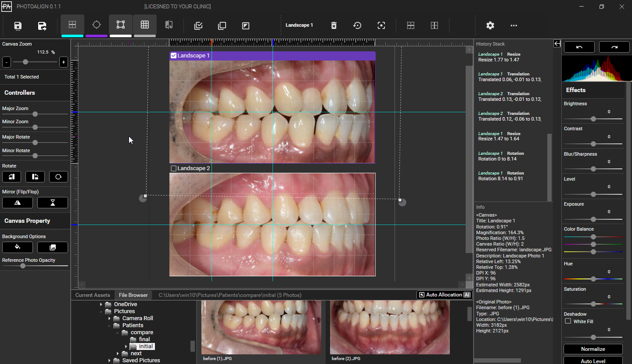Click the Reference Photo Opacity slider
This screenshot has height=364, width=632.
(35, 266)
